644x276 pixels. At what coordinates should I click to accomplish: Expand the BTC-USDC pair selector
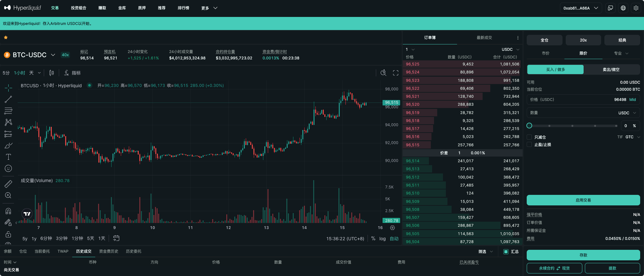tap(53, 55)
